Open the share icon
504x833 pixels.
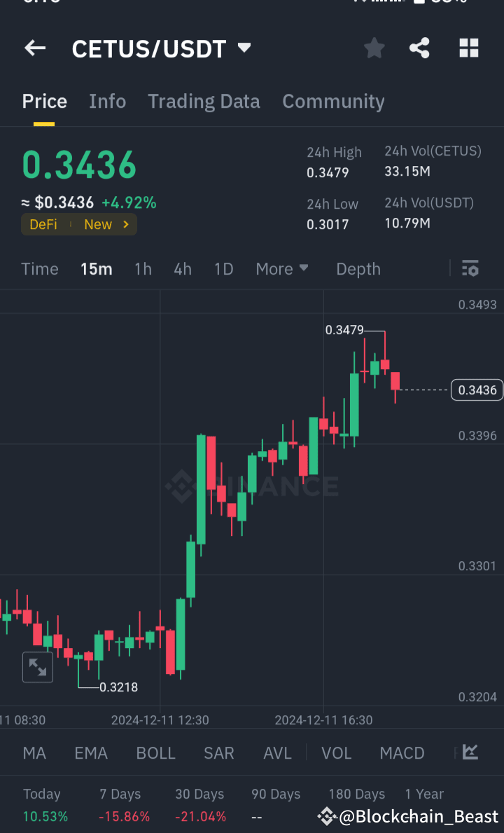(x=419, y=48)
